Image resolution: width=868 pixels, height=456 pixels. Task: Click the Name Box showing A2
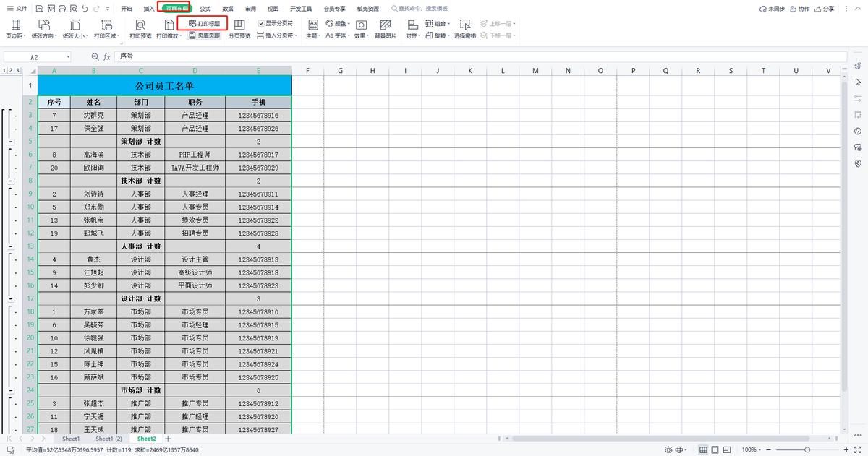click(36, 56)
